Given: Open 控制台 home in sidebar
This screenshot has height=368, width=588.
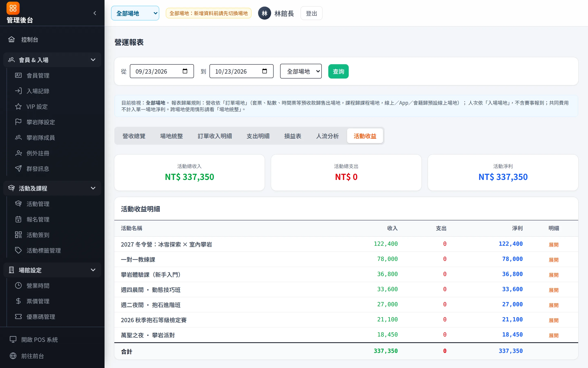Looking at the screenshot, I should [x=52, y=39].
